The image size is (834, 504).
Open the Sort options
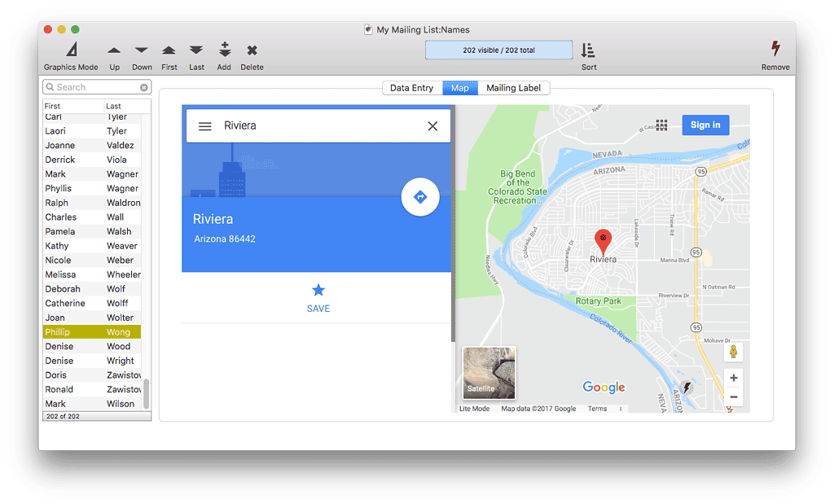[588, 50]
